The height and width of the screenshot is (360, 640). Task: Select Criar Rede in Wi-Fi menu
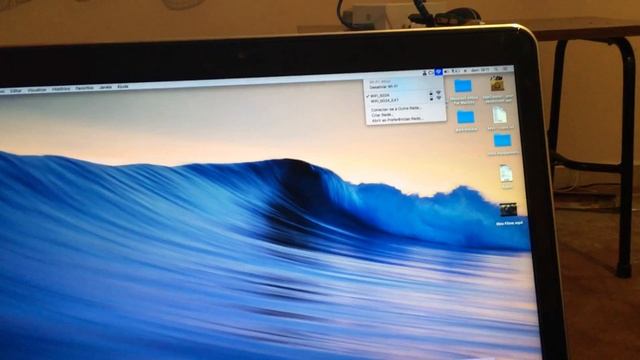pyautogui.click(x=382, y=115)
